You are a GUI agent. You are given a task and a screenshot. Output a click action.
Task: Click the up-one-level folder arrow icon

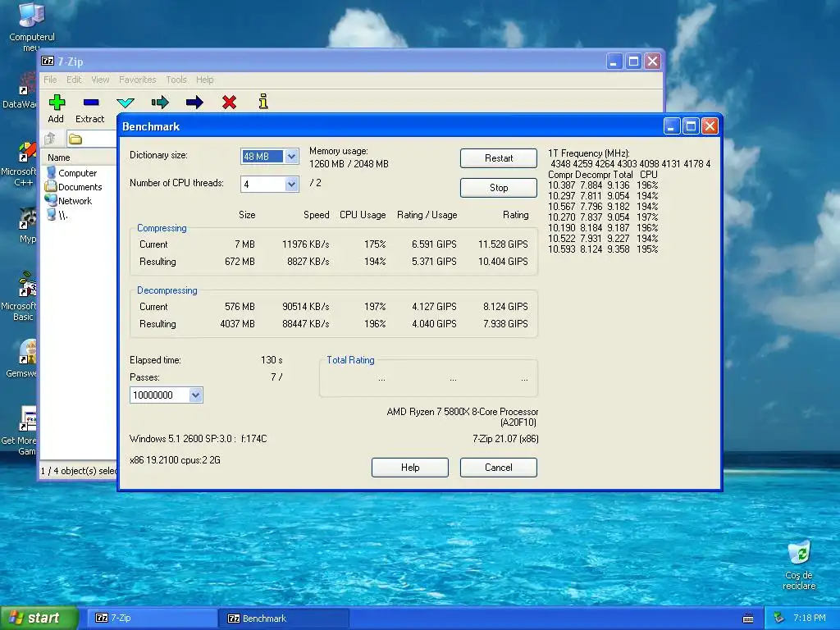click(x=50, y=139)
